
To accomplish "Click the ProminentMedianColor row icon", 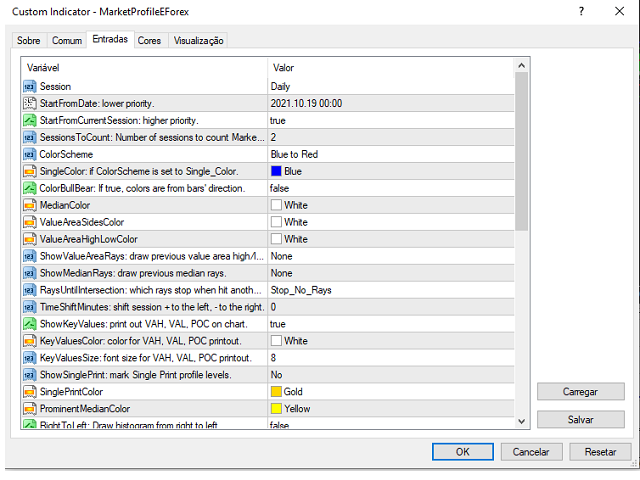I will pos(30,409).
